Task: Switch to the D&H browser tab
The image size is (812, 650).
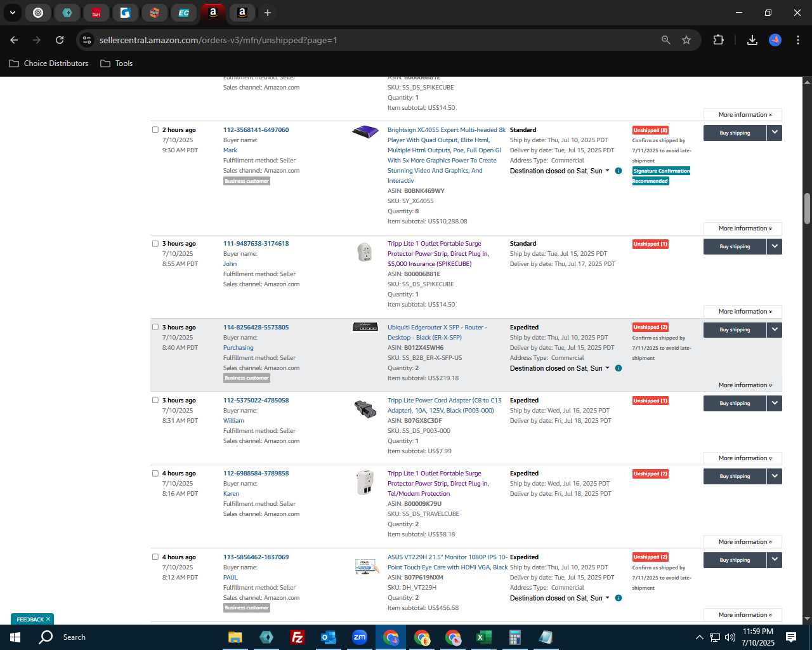Action: click(96, 13)
